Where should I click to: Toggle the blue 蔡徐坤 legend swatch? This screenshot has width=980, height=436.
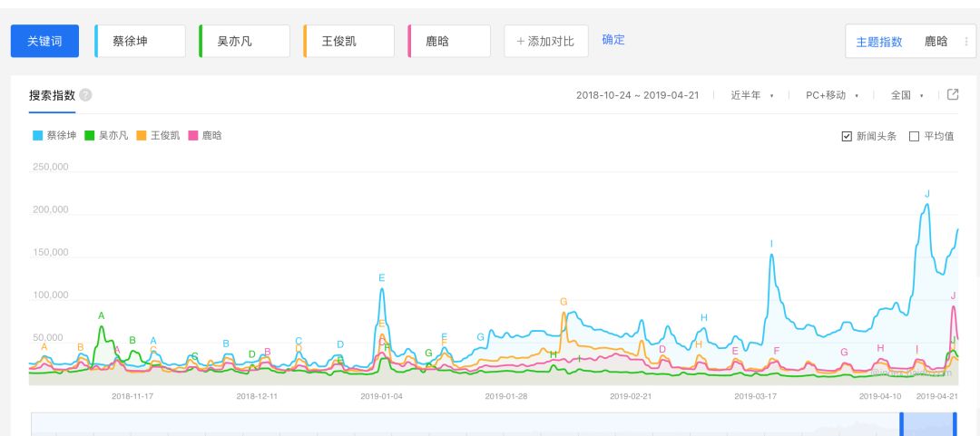click(38, 136)
